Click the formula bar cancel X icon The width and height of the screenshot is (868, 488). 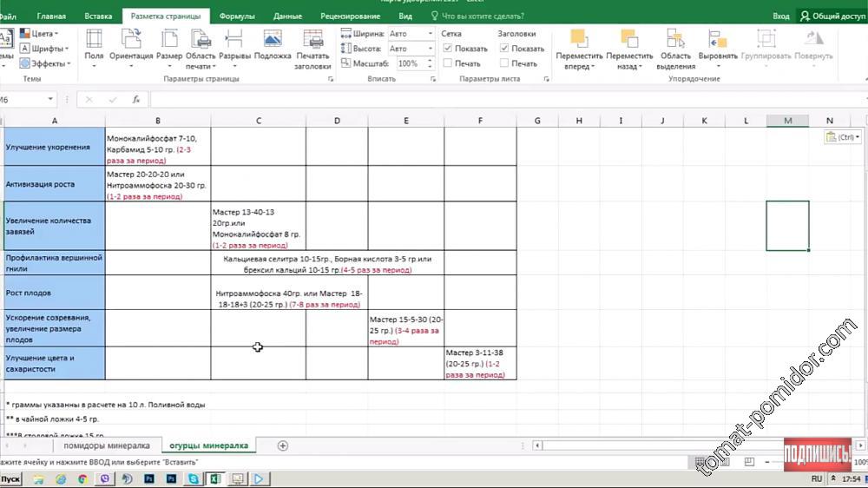(89, 100)
